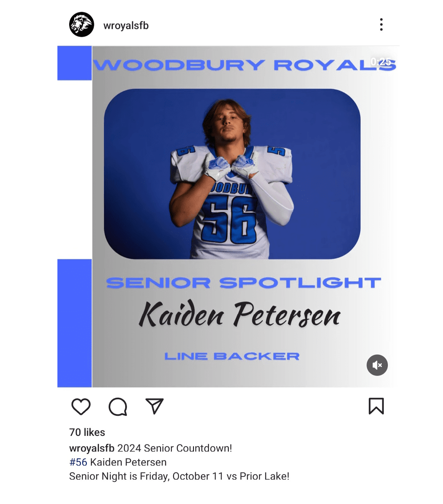Click the Senior Spotlight heading in video
This screenshot has width=443, height=504.
(x=243, y=283)
